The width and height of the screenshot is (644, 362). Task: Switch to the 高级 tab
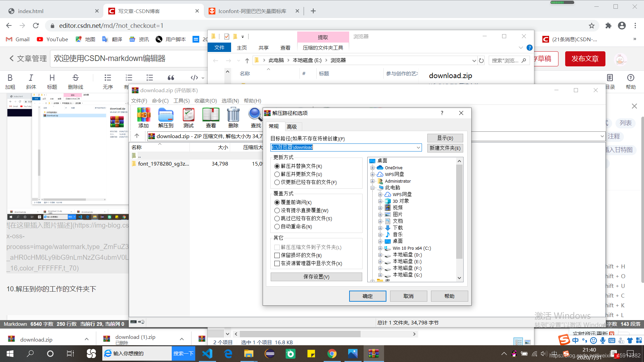[292, 127]
